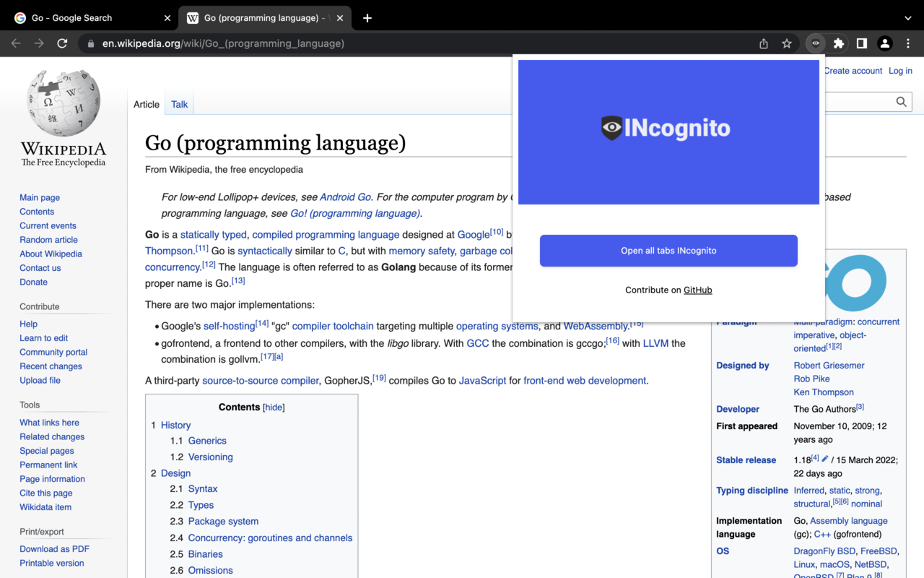Open the GitHub link in popup
This screenshot has height=578, width=924.
[x=697, y=290]
